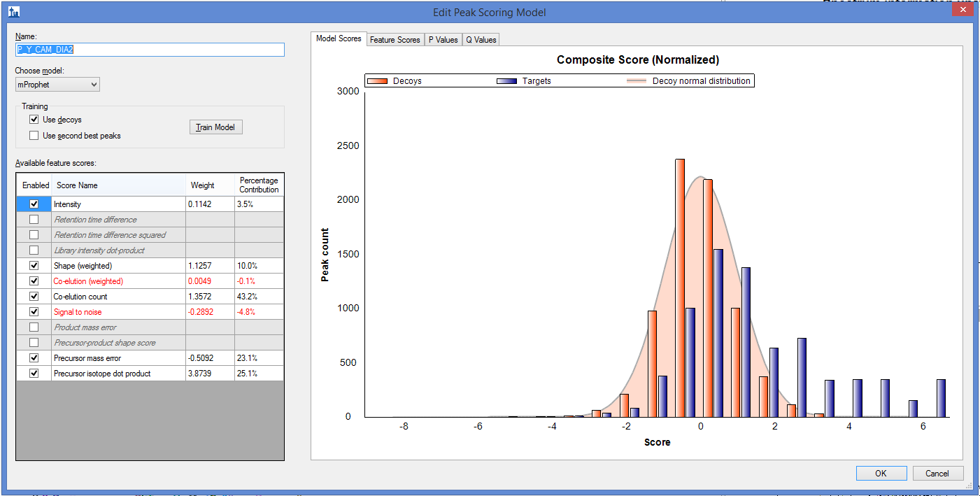Viewport: 980px width, 496px height.
Task: Enable Use second best peaks option
Action: pos(34,136)
